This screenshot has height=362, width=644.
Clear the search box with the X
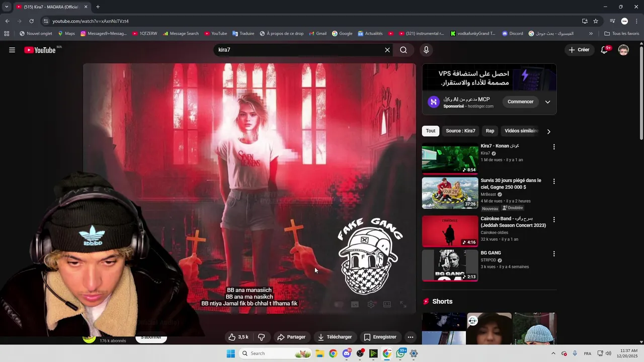click(x=387, y=50)
